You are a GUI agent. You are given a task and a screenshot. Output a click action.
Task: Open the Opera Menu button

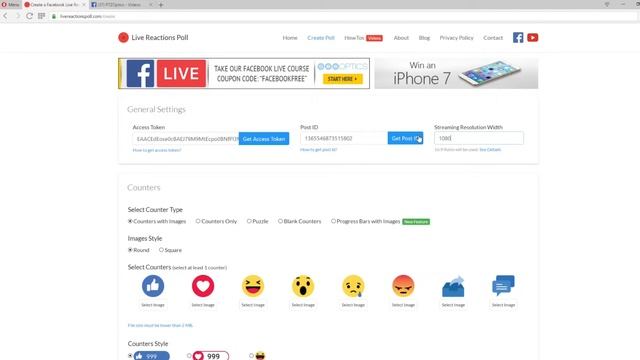(11, 4)
